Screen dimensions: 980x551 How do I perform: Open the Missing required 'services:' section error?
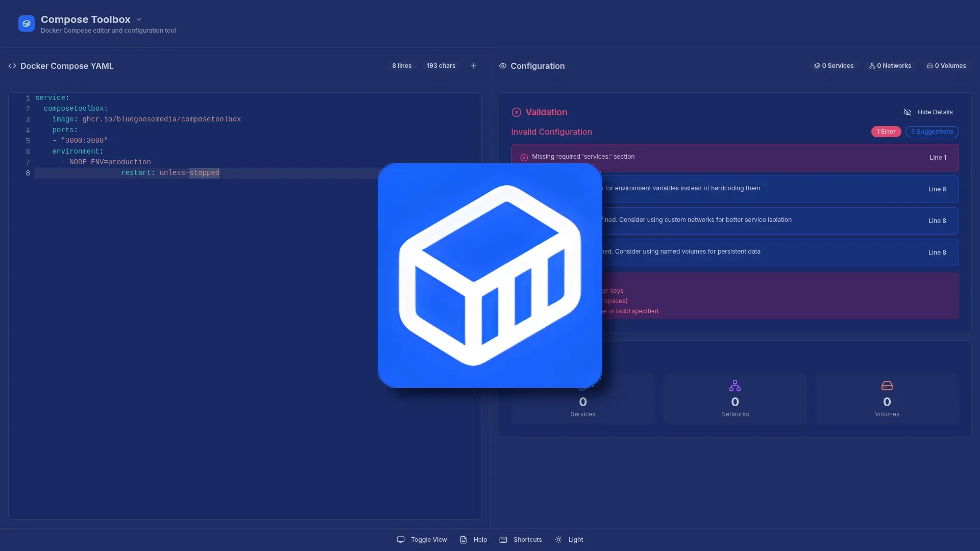click(735, 157)
